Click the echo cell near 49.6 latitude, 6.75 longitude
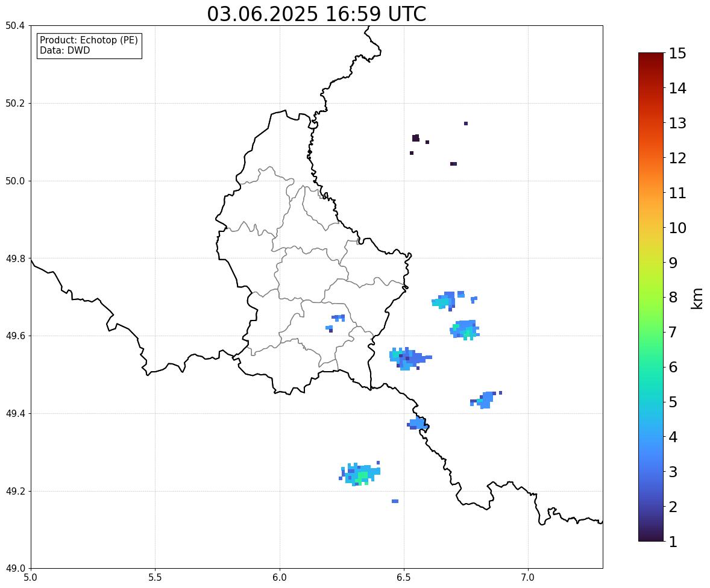The image size is (710, 588). (x=465, y=330)
